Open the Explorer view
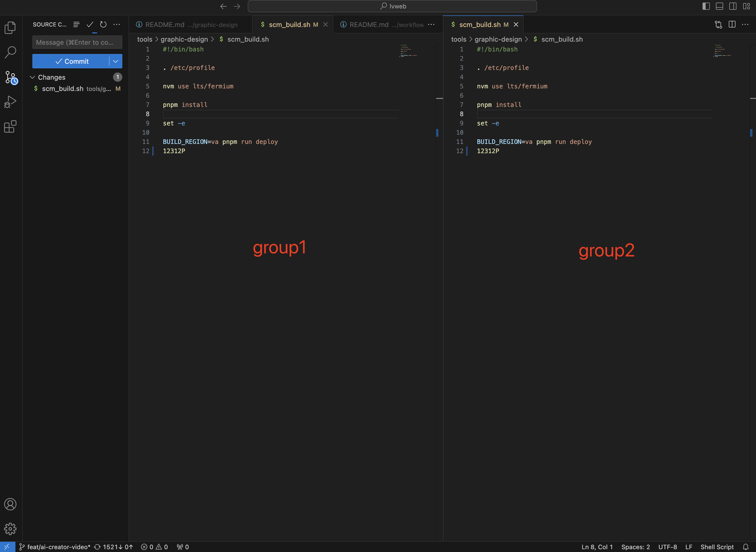Image resolution: width=756 pixels, height=552 pixels. [x=10, y=27]
